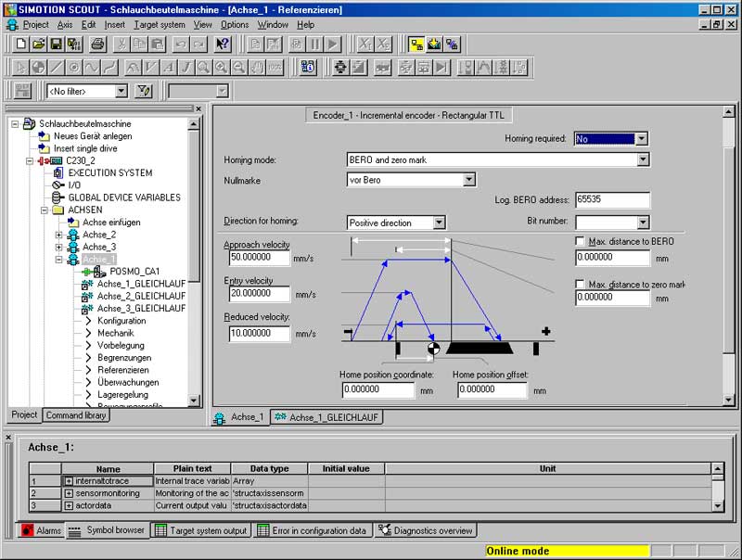Image resolution: width=742 pixels, height=560 pixels.
Task: Click the yellow Connect to target system icon
Action: [x=416, y=44]
